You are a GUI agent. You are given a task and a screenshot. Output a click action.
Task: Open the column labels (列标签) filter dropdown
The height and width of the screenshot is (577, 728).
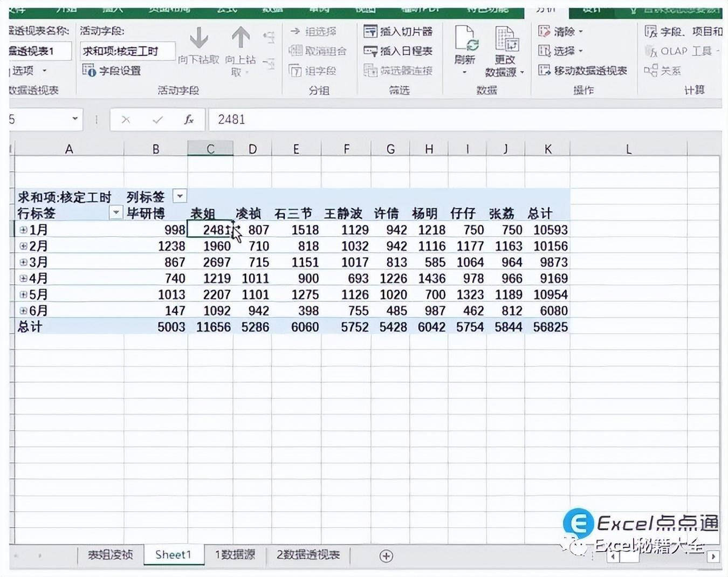tap(180, 196)
